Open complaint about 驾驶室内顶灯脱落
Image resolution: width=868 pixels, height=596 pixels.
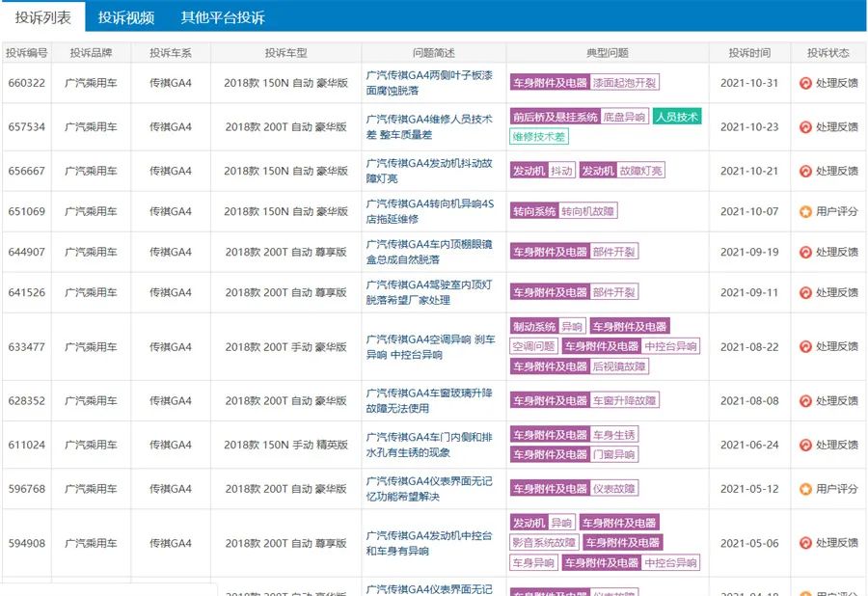click(429, 292)
